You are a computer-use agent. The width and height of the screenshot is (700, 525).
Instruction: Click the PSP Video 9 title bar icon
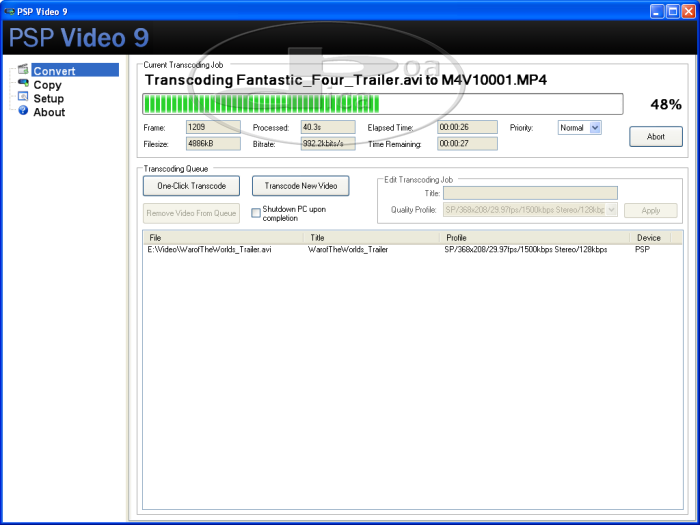tap(9, 10)
